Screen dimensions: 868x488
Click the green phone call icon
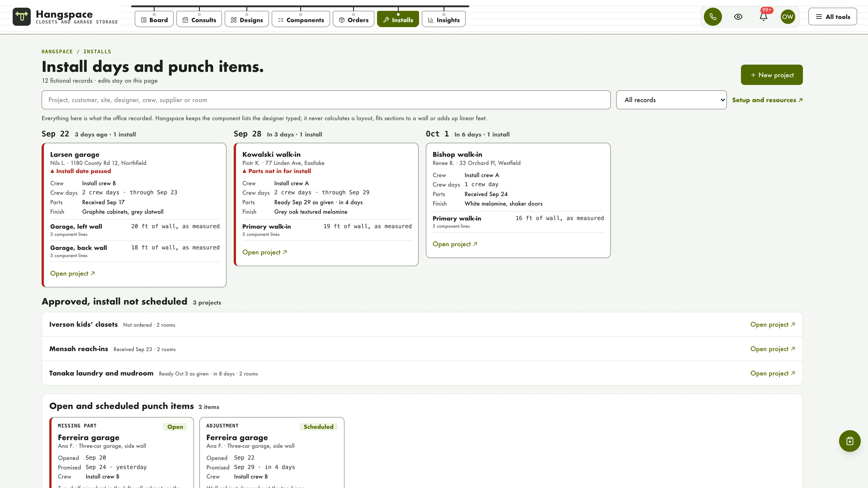pos(713,16)
